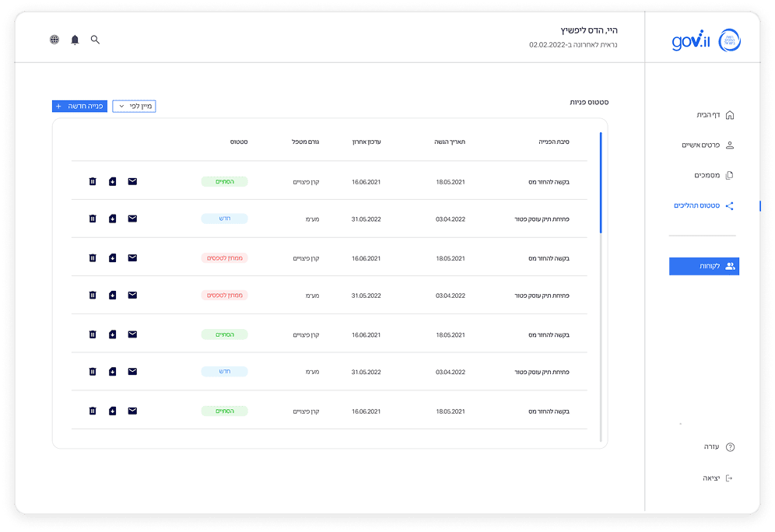The height and width of the screenshot is (532, 775).
Task: Click the עדכון אחרון column header
Action: 366,142
